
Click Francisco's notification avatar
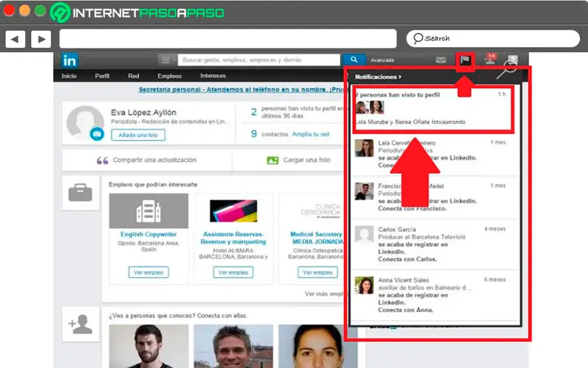[364, 191]
